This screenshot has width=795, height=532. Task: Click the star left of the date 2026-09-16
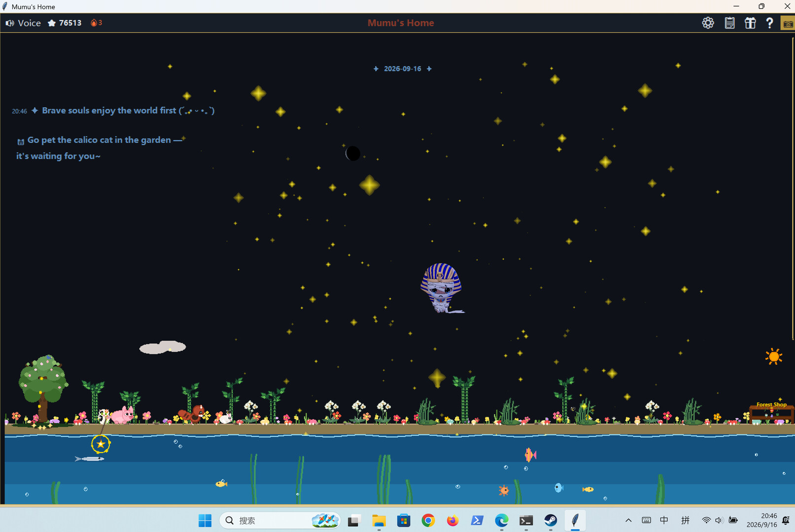376,69
